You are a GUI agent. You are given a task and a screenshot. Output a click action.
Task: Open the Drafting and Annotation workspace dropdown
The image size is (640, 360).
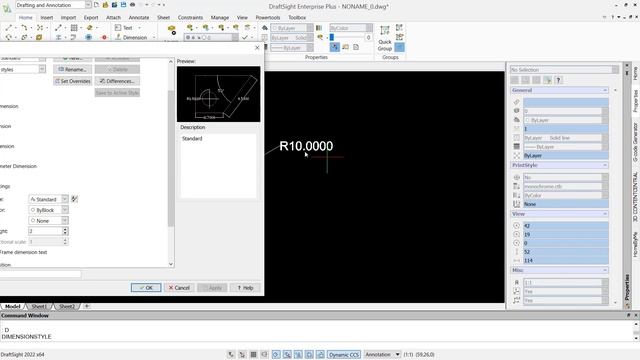click(x=88, y=5)
